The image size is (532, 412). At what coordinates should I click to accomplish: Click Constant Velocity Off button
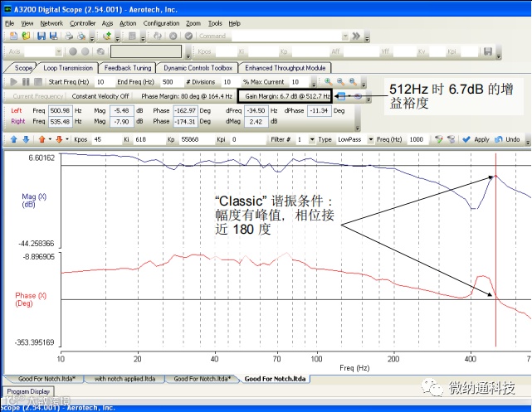point(100,96)
